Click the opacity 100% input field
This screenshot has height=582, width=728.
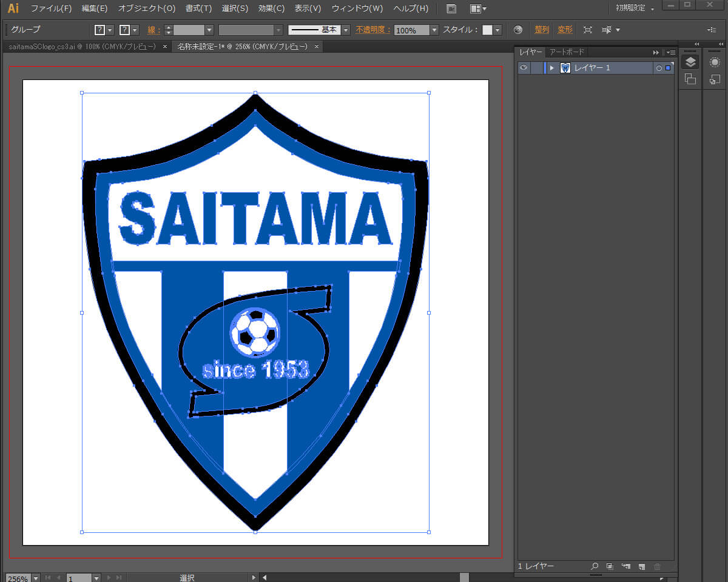tap(412, 30)
